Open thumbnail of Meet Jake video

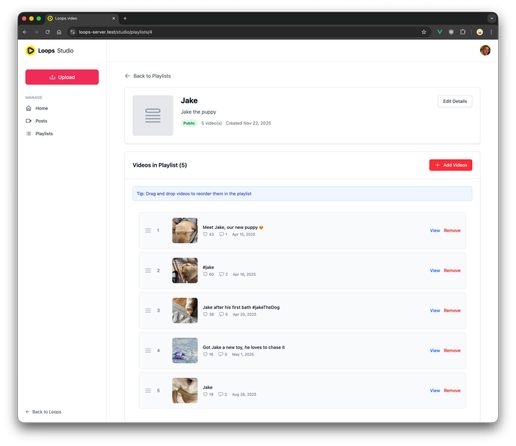(185, 231)
